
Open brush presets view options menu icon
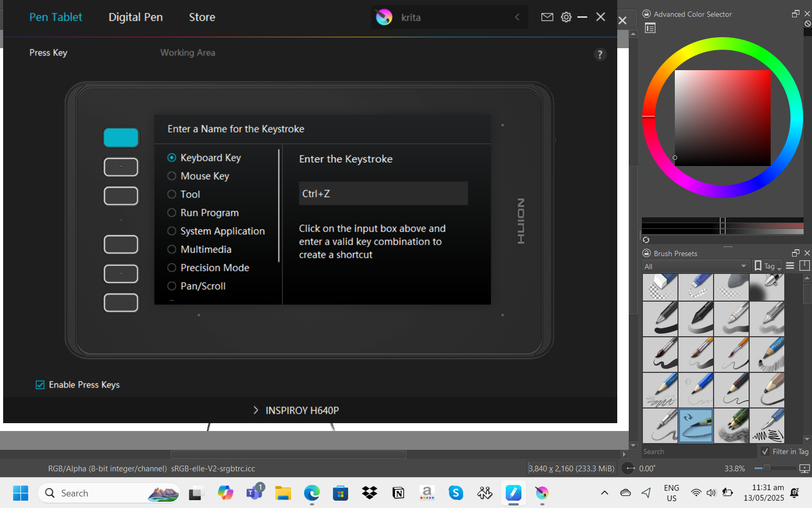point(790,266)
